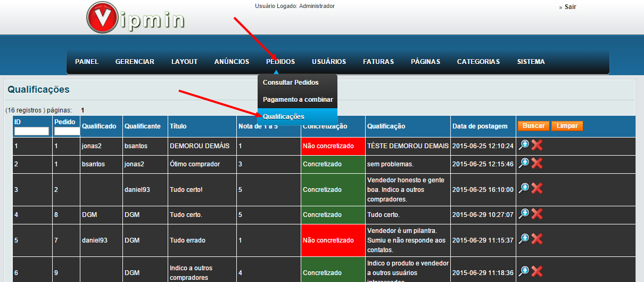
Task: Click the Título column header
Action: click(x=178, y=126)
